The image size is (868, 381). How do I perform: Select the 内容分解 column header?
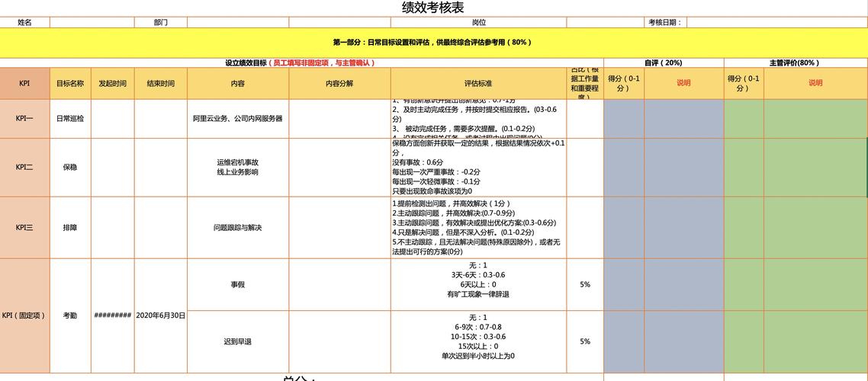click(x=340, y=84)
